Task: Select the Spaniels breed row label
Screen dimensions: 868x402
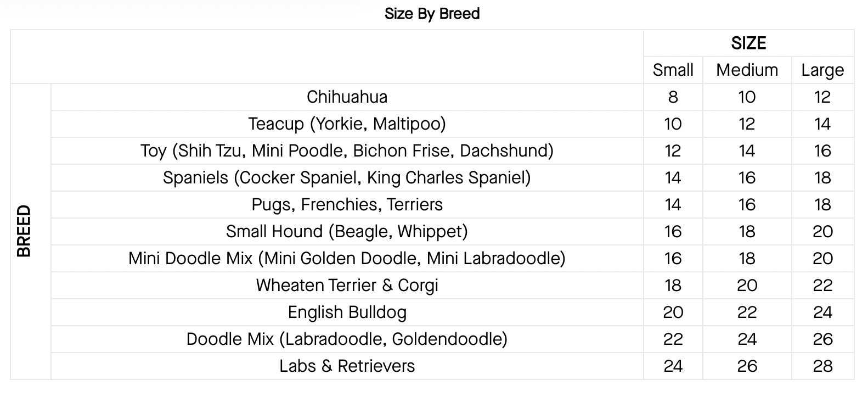Action: point(347,178)
